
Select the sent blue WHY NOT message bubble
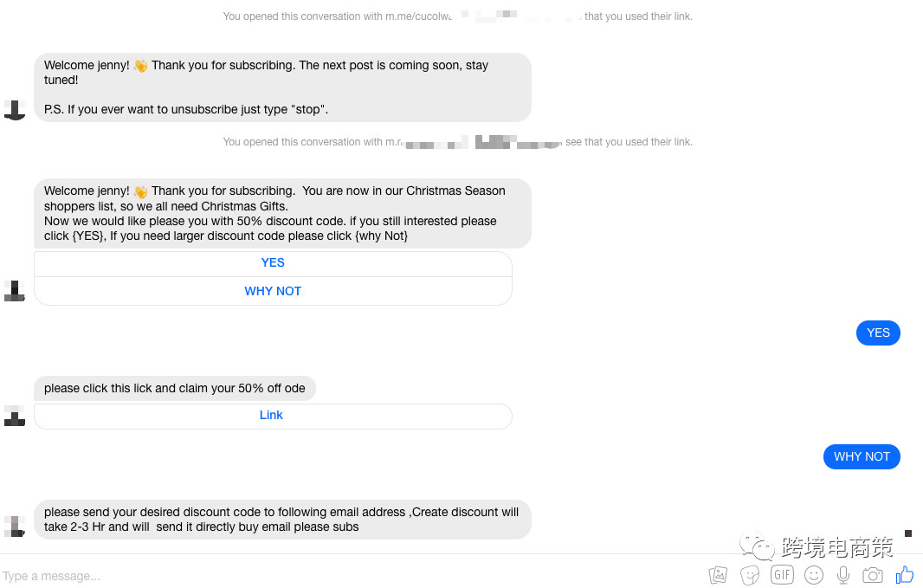point(862,456)
